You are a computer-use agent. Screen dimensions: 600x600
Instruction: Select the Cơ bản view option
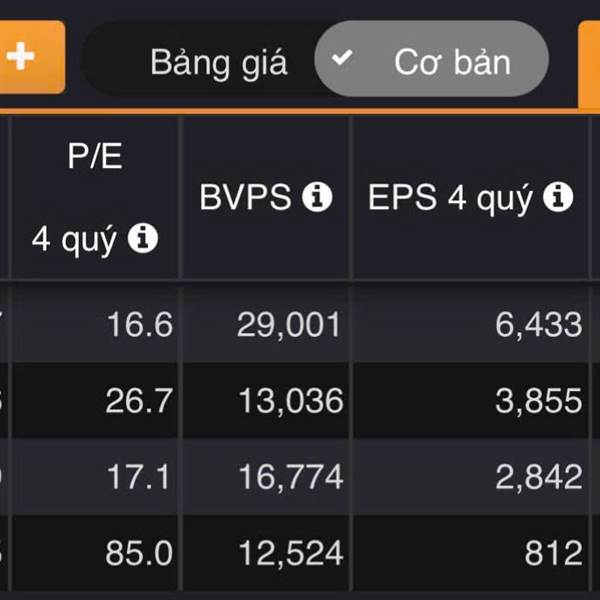pos(432,59)
